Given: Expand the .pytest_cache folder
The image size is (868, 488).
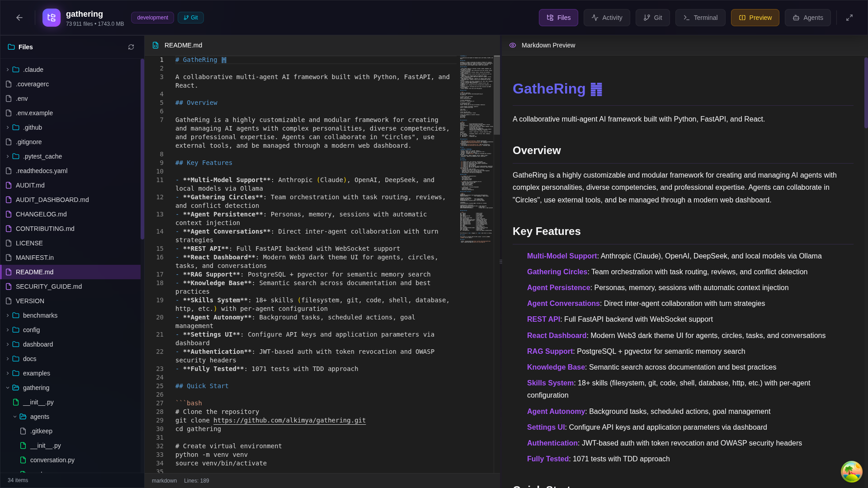Looking at the screenshot, I should coord(8,156).
